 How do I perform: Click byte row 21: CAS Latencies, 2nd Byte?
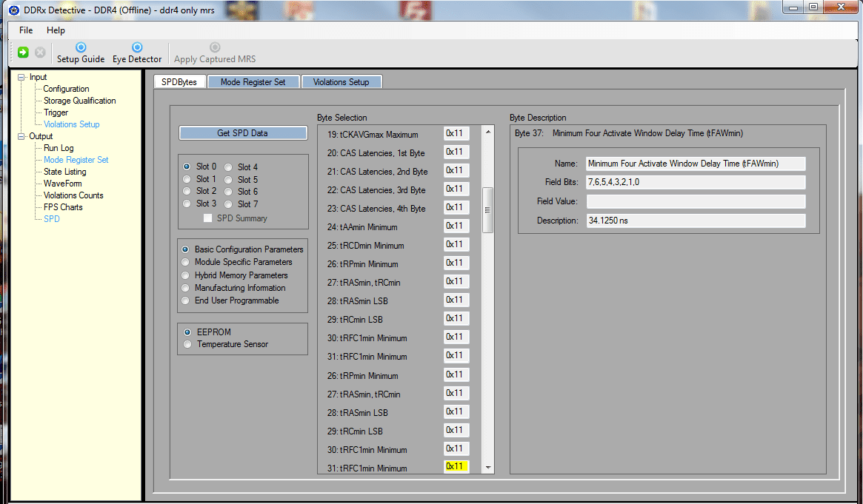click(x=378, y=172)
